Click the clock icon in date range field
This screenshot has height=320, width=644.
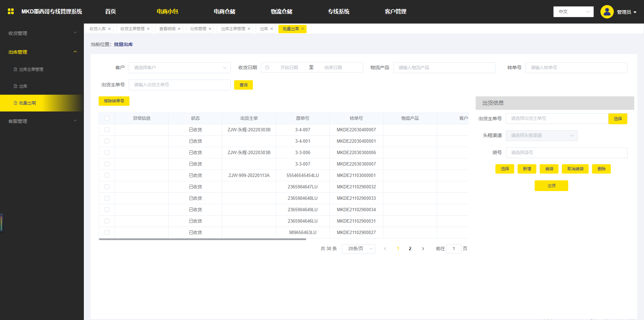pos(267,67)
